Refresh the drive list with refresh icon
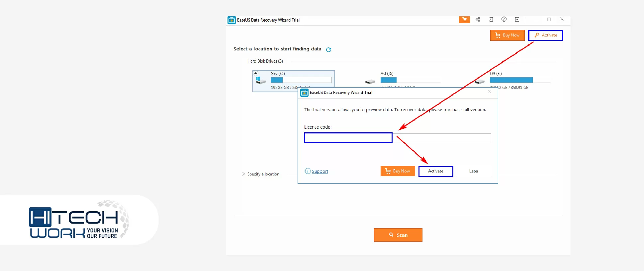Screen dimensions: 644x271 click(328, 49)
